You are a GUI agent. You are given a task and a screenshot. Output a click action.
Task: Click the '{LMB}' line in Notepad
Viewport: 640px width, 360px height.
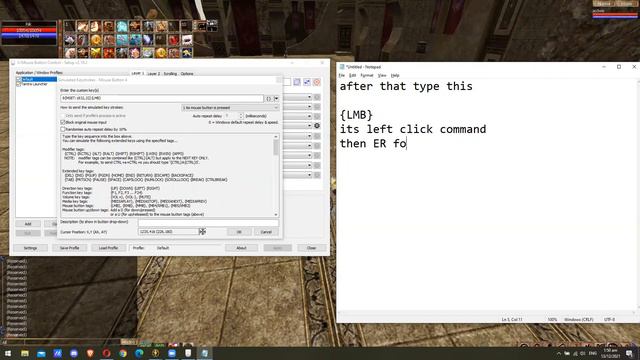(356, 115)
